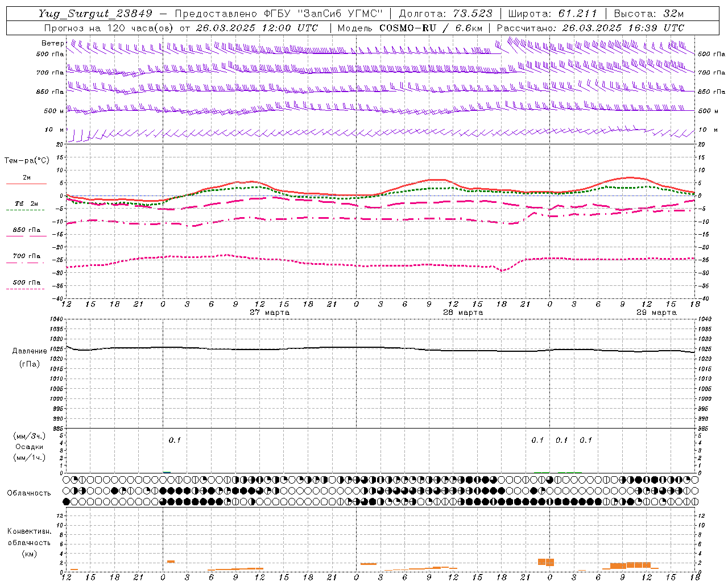The image size is (728, 582).
Task: Click the Долгота: 73.523 header field
Action: [445, 14]
